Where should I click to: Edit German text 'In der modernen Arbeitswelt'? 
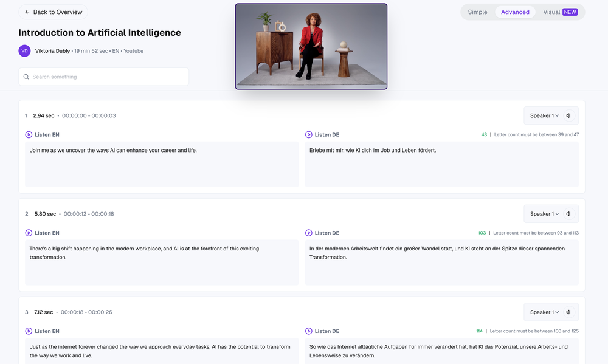click(441, 263)
